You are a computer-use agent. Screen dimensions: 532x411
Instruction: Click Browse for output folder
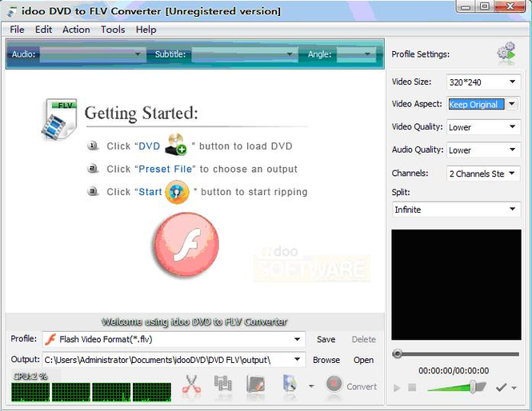[326, 360]
